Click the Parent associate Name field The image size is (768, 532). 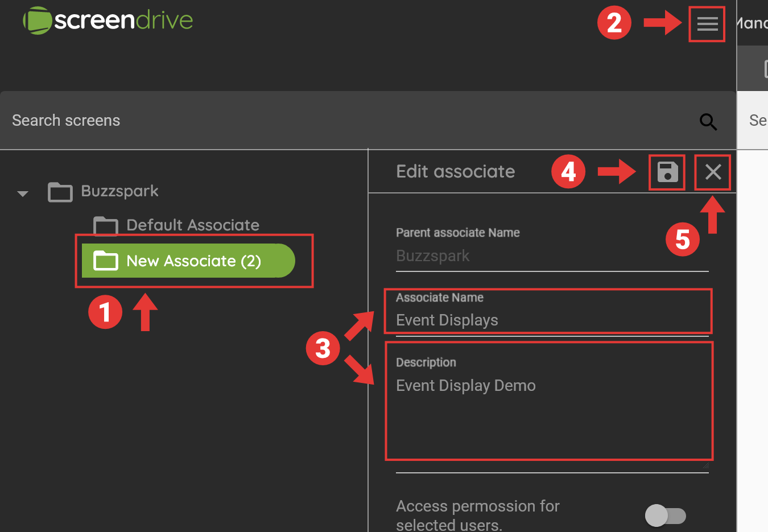pos(546,256)
